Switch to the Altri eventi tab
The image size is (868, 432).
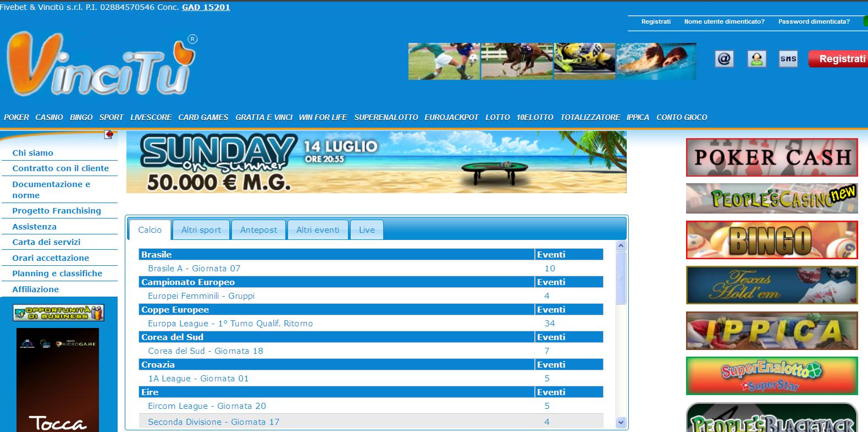(x=318, y=230)
